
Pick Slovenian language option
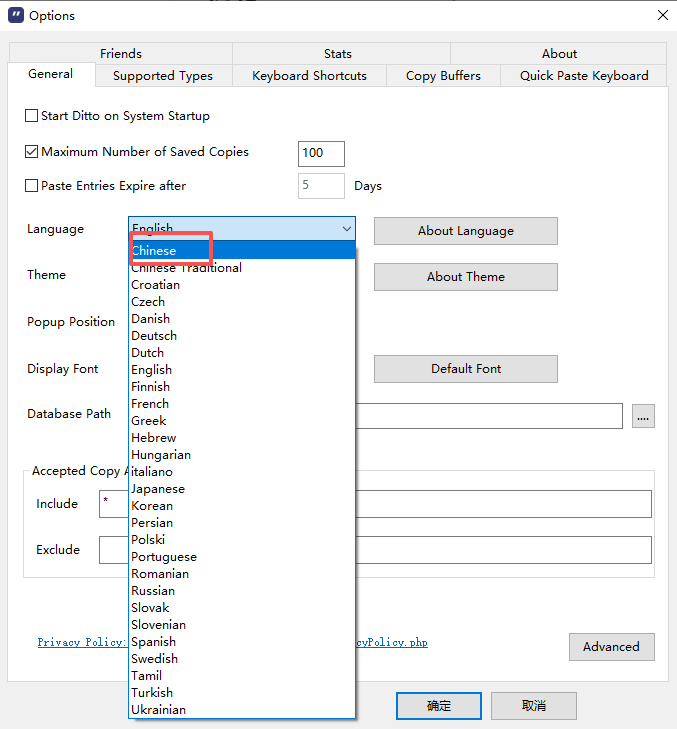pos(242,624)
